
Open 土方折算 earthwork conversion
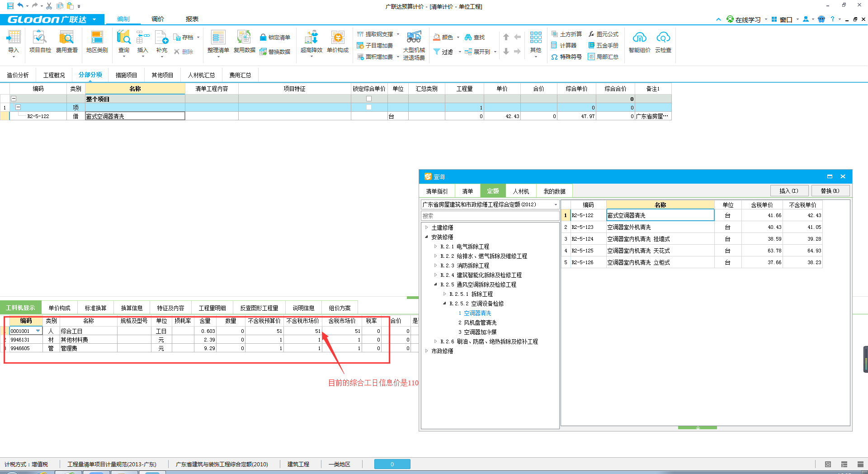click(566, 34)
